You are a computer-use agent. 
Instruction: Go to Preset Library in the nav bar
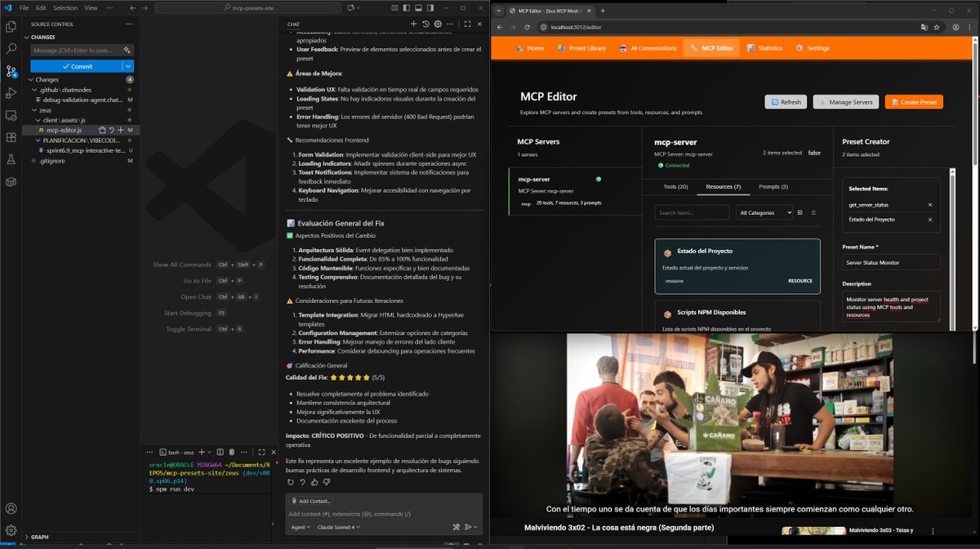tap(581, 48)
